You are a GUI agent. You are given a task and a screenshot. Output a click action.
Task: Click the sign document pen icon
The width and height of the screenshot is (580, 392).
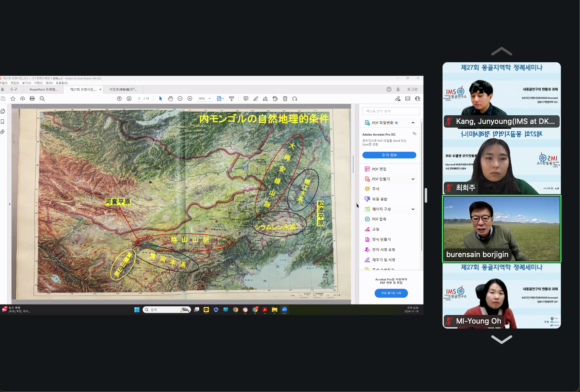click(265, 99)
